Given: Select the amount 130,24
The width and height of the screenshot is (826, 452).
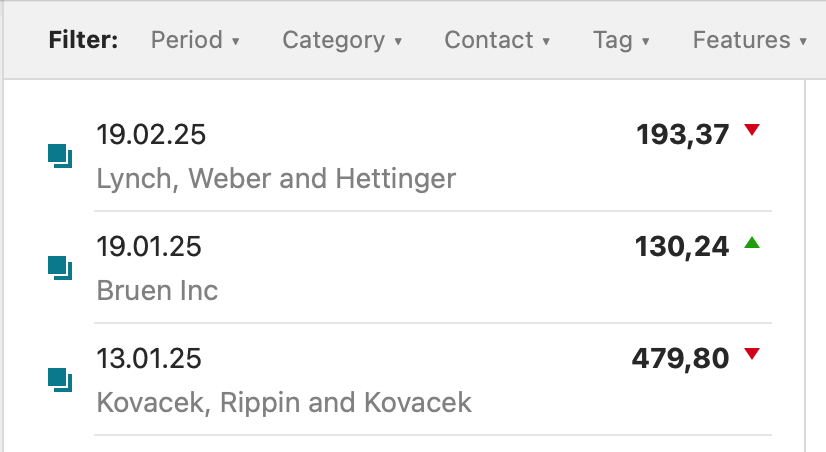Looking at the screenshot, I should tap(682, 246).
